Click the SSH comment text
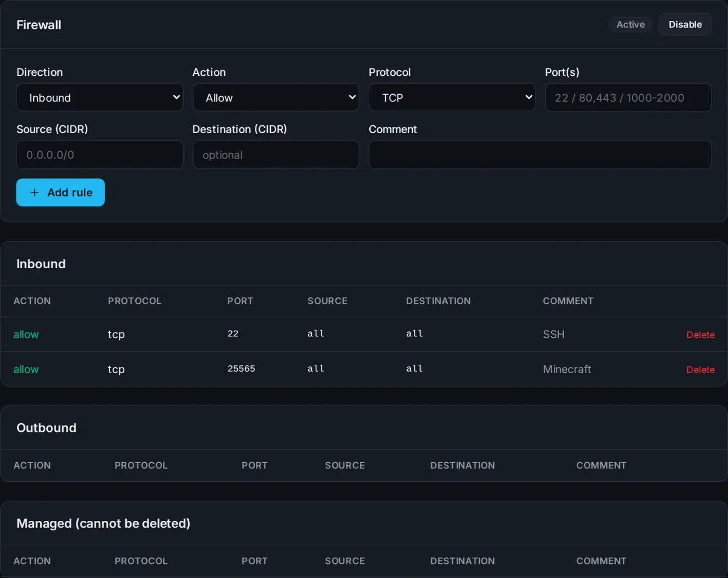The image size is (728, 578). (x=554, y=334)
